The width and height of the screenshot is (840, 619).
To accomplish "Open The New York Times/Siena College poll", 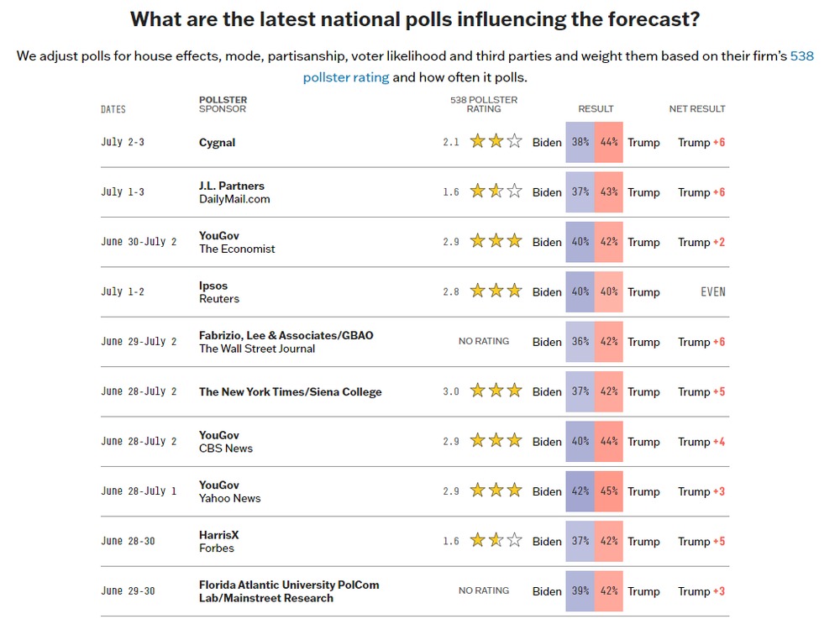I will click(291, 391).
